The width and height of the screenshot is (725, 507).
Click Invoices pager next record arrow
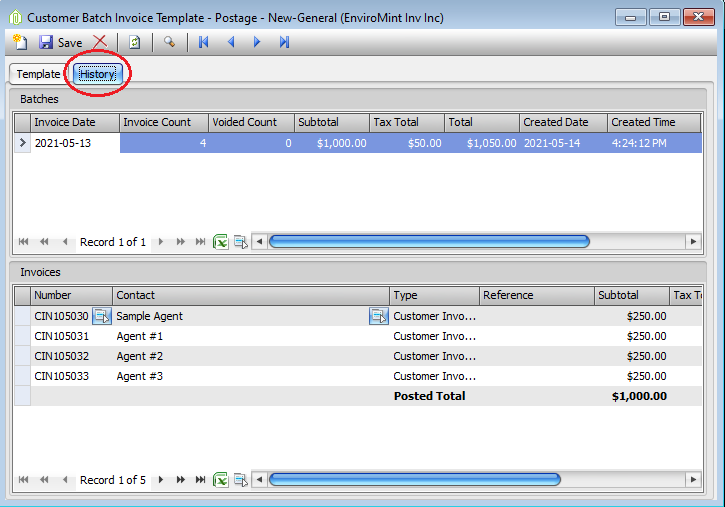coord(160,480)
